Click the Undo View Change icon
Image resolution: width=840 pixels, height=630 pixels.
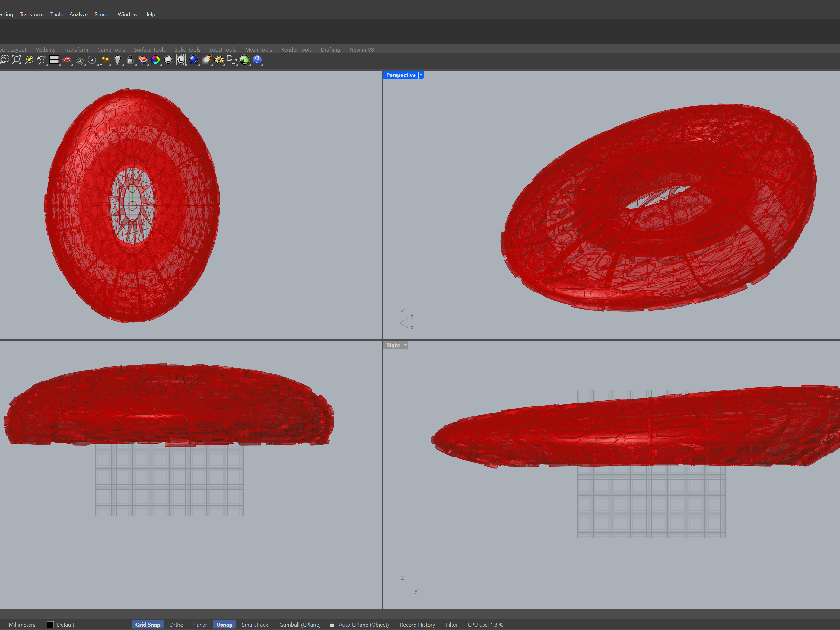click(41, 60)
